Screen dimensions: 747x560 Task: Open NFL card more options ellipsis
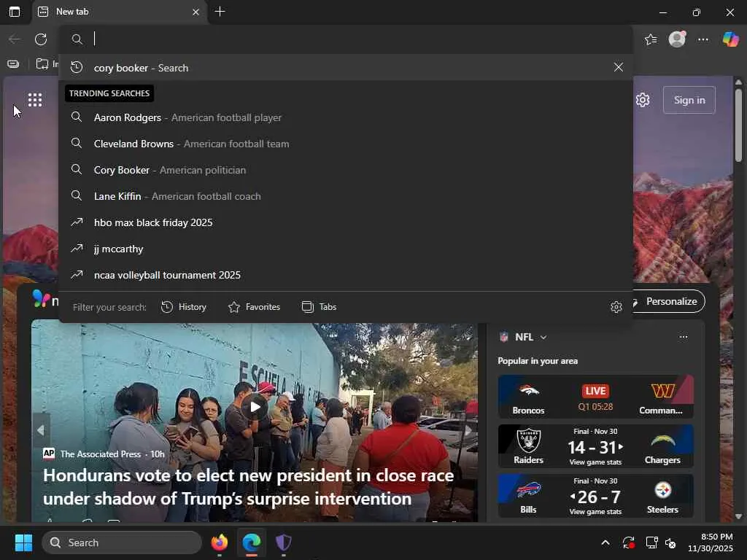tap(683, 337)
